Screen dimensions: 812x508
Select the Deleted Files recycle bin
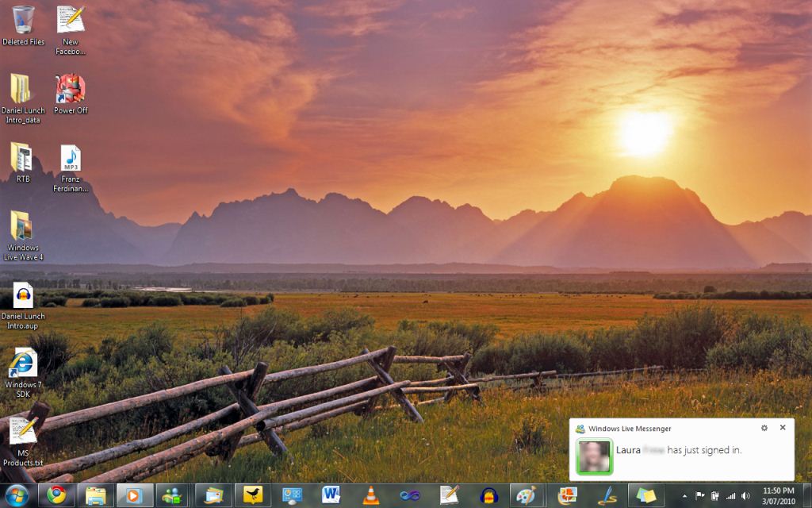[23, 25]
